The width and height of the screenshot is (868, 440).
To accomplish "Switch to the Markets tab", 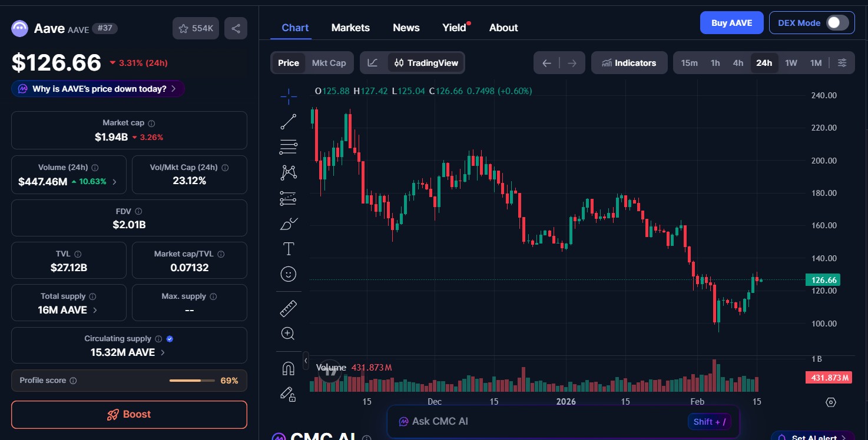I will (x=350, y=27).
